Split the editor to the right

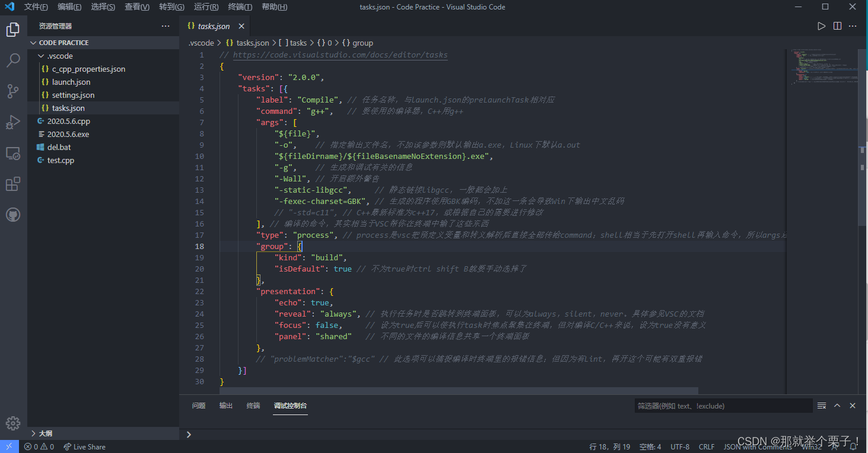[837, 26]
